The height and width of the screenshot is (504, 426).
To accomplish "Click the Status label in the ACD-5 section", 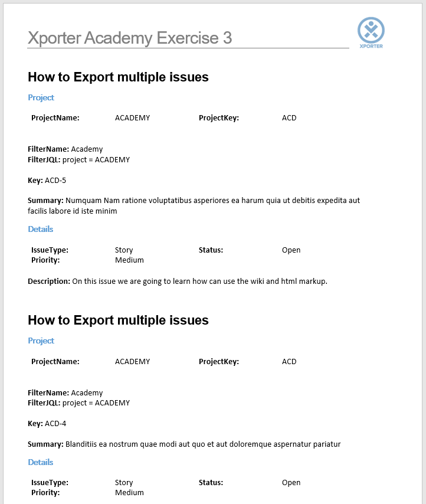I will [211, 250].
